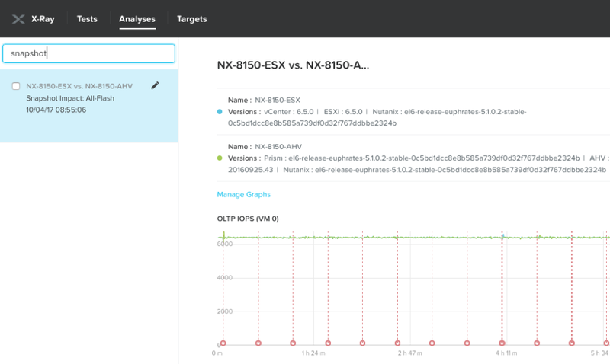Click the Name: NX-8150-AHV text
The height and width of the screenshot is (364, 610).
pos(265,147)
